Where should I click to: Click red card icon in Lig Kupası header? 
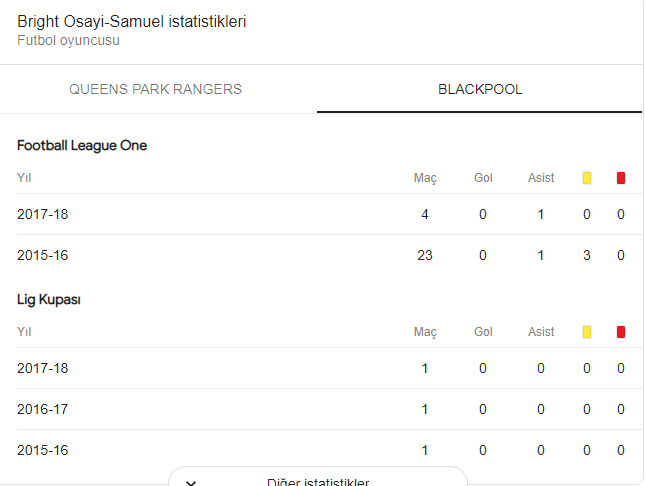(621, 332)
